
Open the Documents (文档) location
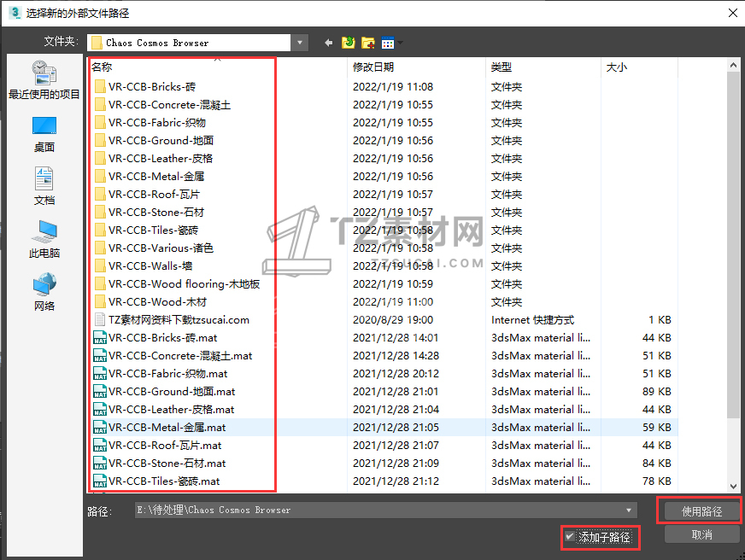pos(44,186)
